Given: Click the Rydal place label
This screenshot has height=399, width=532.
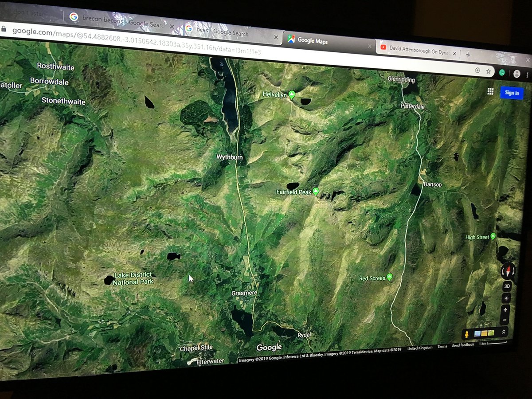Looking at the screenshot, I should (305, 335).
